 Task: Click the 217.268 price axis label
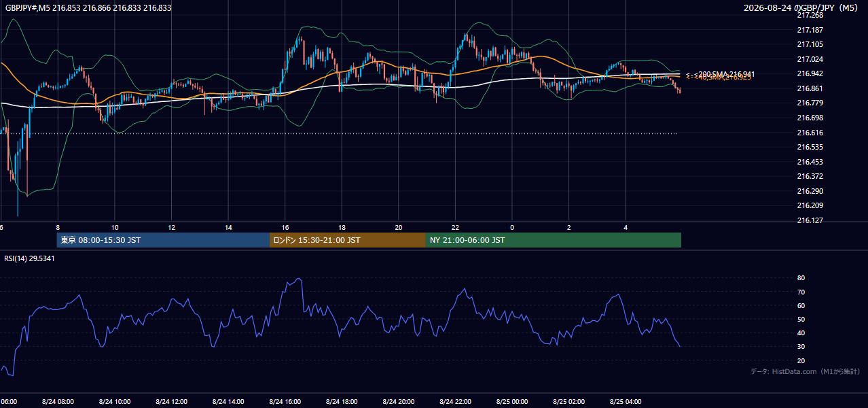[x=810, y=15]
